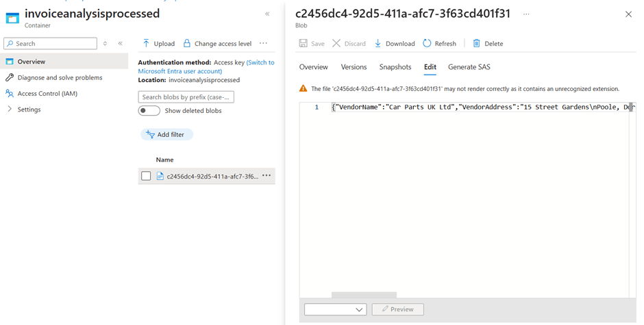644x325 pixels.
Task: Open the ellipsis menu for the blob row
Action: pos(267,176)
